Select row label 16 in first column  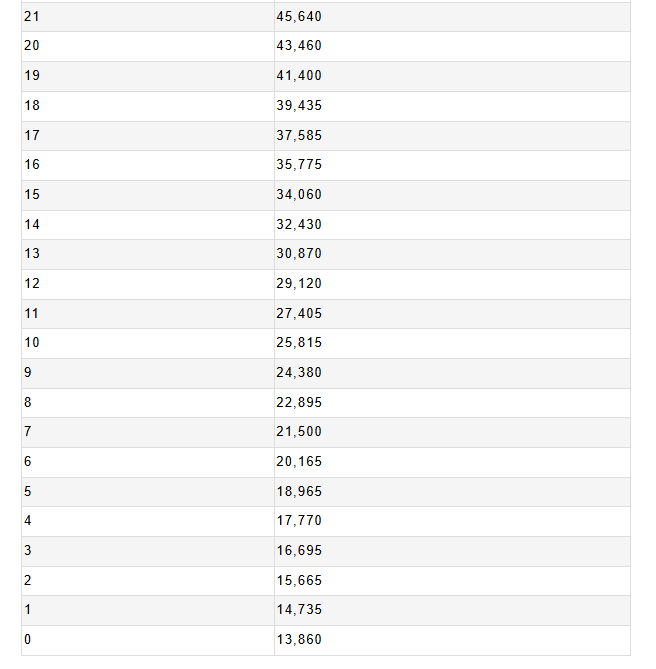click(32, 165)
